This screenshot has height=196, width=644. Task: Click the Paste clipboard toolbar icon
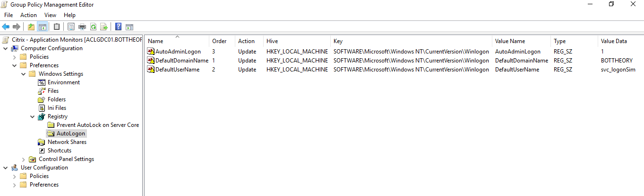coord(57,27)
